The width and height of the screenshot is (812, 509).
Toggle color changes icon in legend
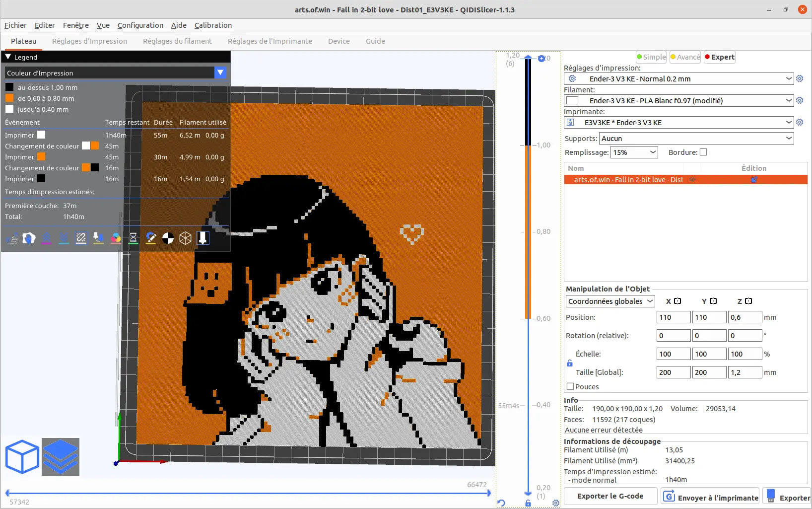point(116,238)
